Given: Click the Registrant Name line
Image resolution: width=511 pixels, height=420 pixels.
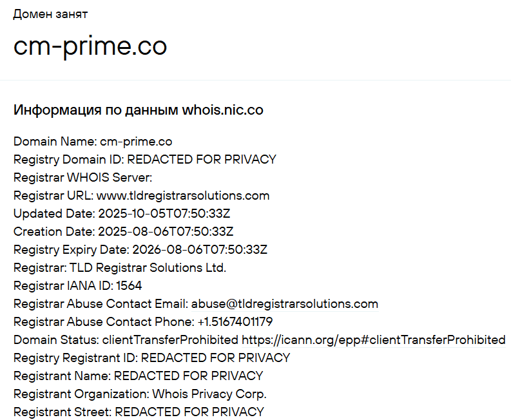Looking at the screenshot, I should [x=138, y=376].
